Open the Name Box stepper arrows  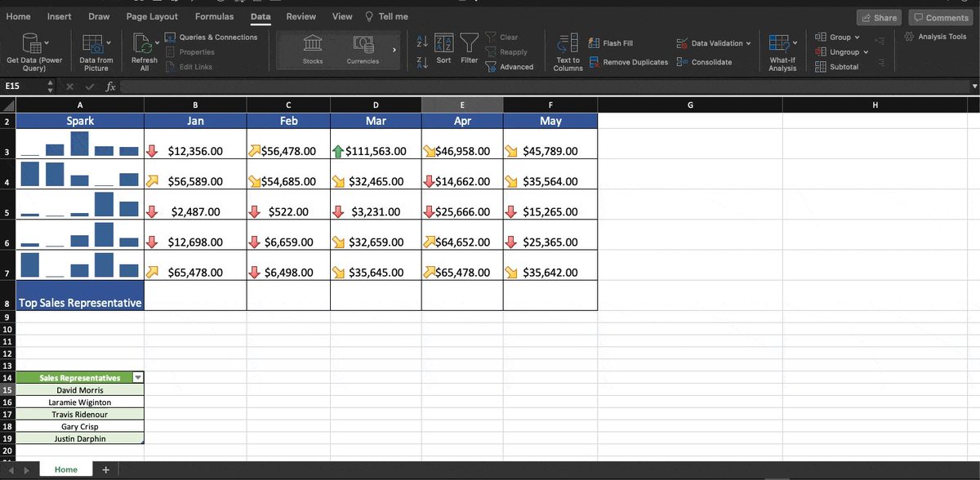(51, 87)
